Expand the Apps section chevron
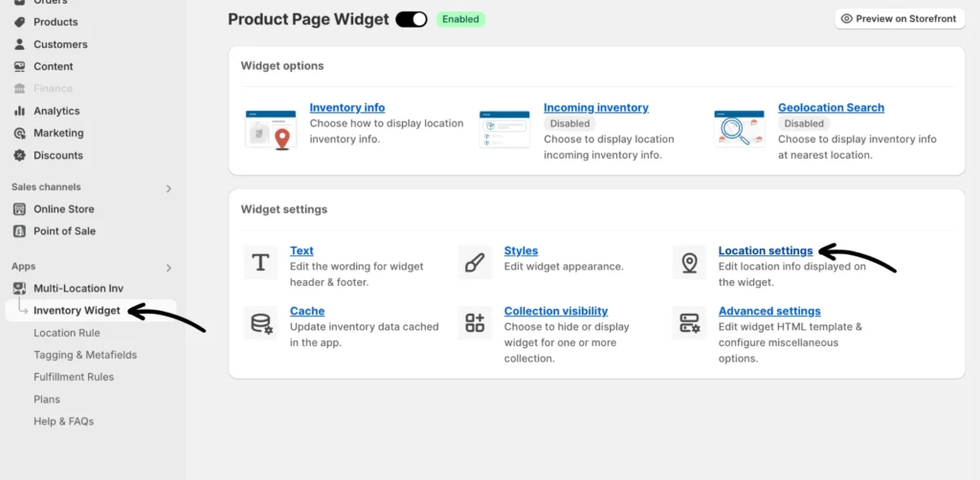The image size is (980, 480). tap(169, 268)
